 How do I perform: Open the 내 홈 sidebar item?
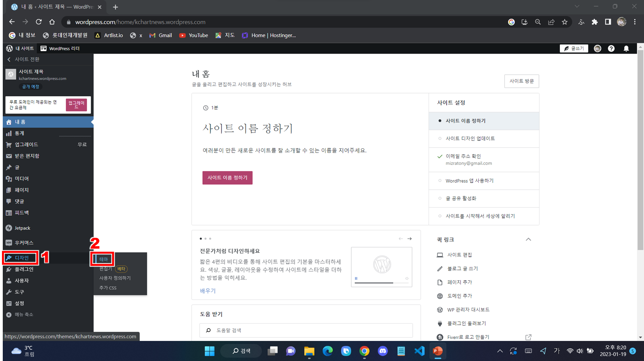pos(48,122)
